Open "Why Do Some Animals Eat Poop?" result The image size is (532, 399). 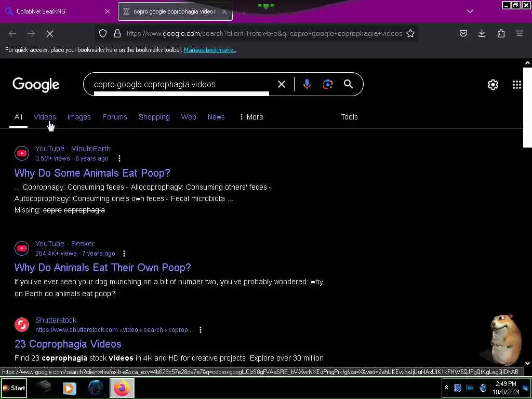(92, 173)
